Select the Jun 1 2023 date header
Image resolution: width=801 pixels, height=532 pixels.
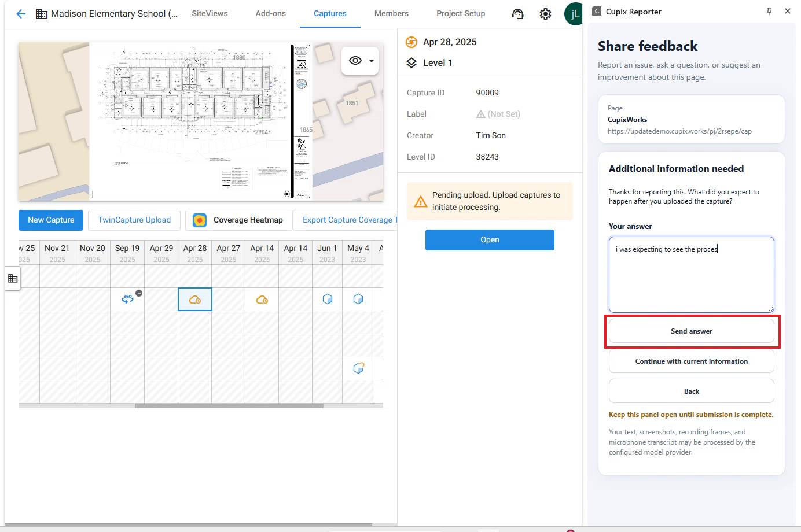tap(328, 253)
